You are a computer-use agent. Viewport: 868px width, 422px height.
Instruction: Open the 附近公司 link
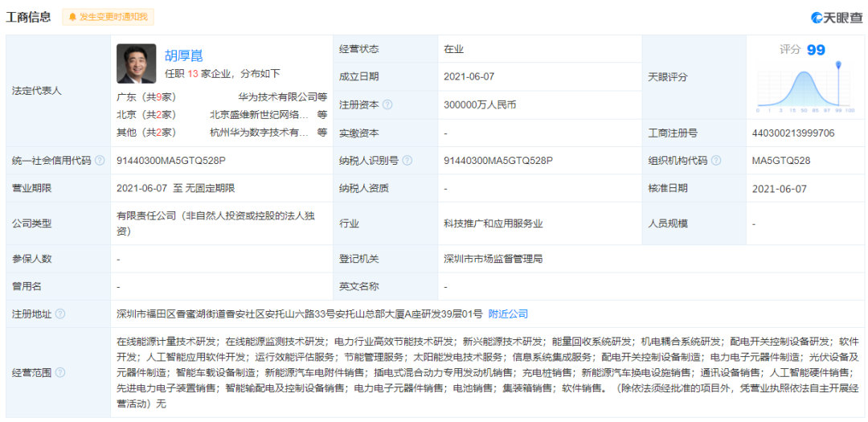(508, 313)
